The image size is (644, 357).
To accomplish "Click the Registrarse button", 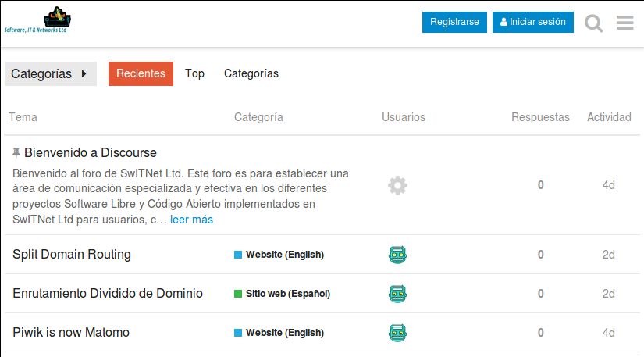I will (454, 22).
